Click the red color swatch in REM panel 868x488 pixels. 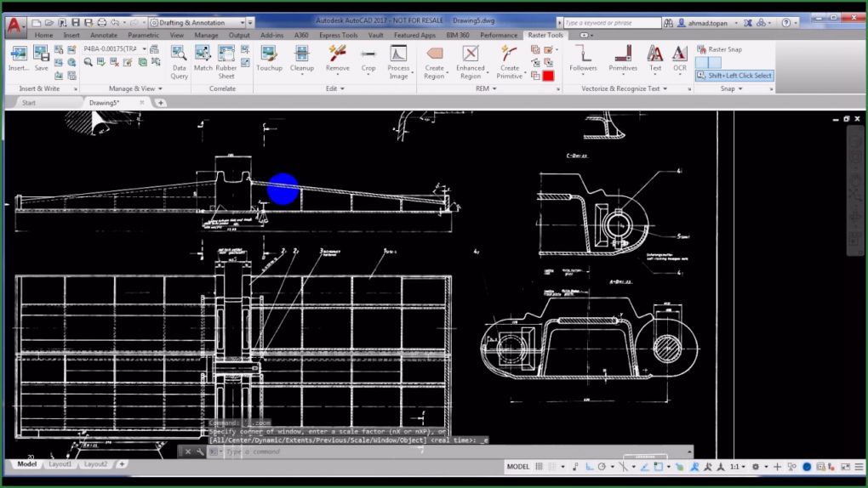click(x=548, y=76)
